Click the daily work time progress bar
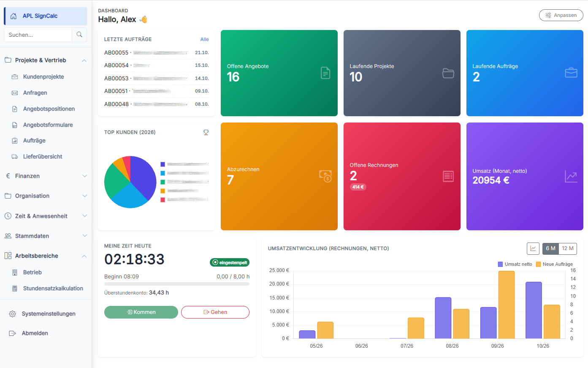Screen dimensions: 588x368 coord(177,284)
